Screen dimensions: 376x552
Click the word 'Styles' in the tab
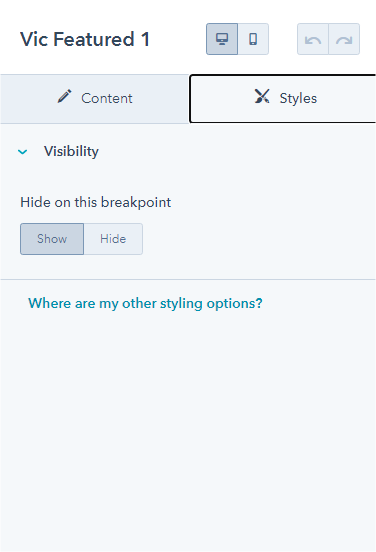click(298, 99)
